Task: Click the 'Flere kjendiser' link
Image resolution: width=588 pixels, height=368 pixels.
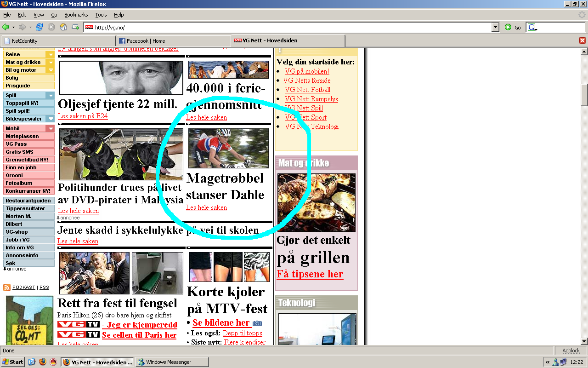Action: [245, 342]
